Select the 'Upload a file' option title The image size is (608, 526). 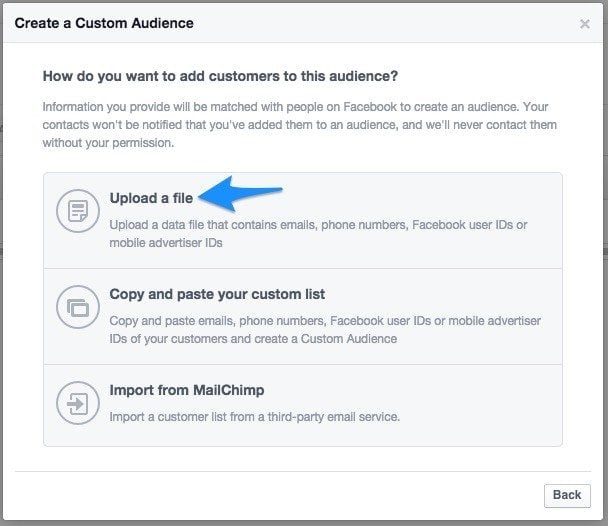pos(151,198)
